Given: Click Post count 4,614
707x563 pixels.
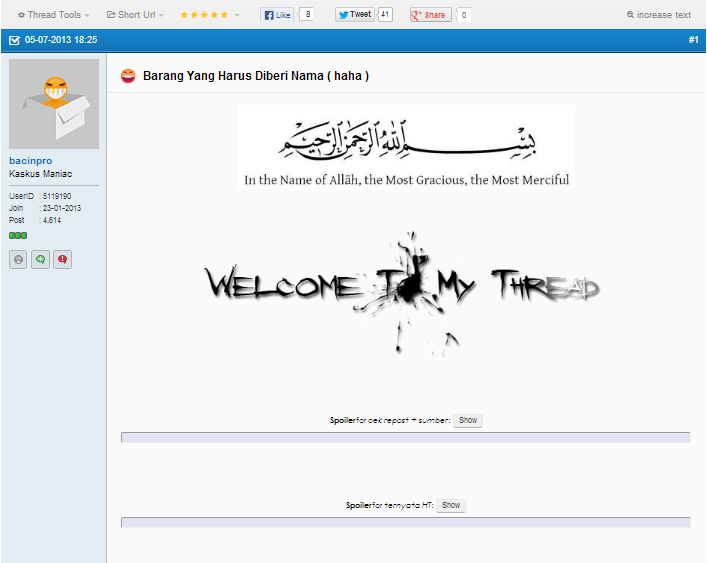Looking at the screenshot, I should (52, 220).
